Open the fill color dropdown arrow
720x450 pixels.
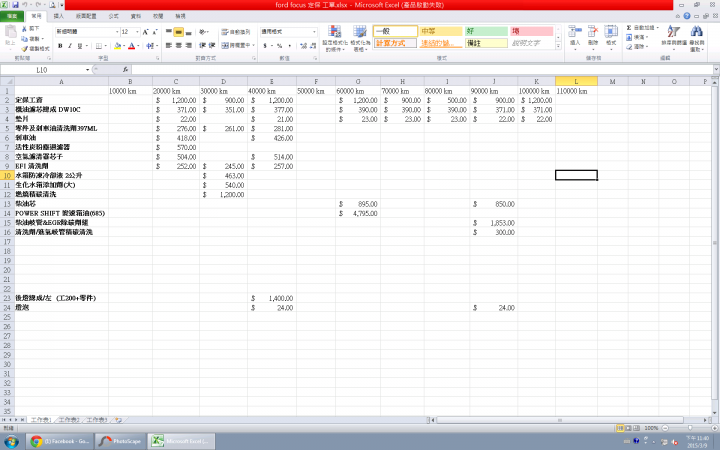[x=124, y=45]
